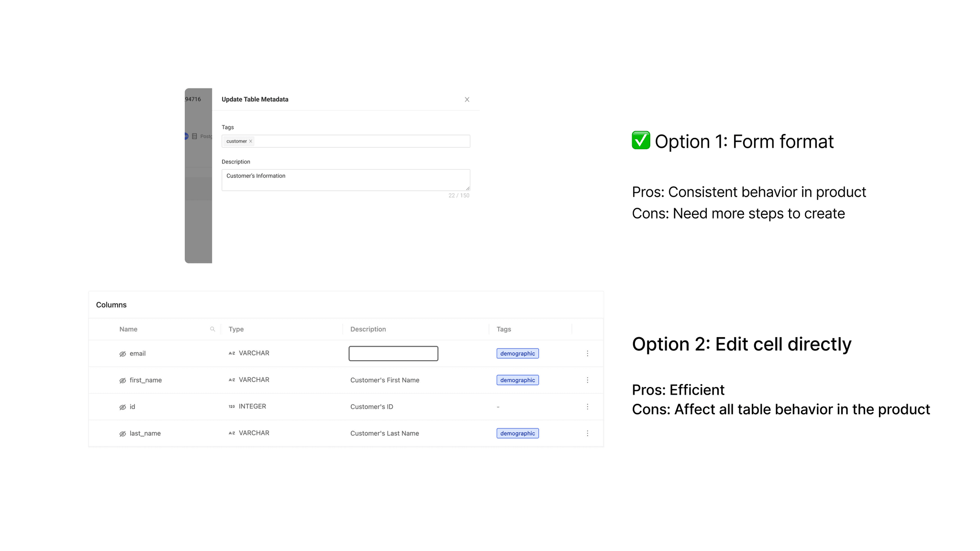Viewport: 980px width, 551px height.
Task: Click the demographic tag on last_name row
Action: point(517,433)
